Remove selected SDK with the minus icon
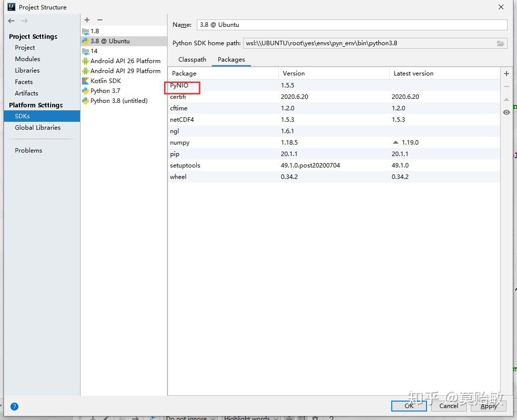 [99, 20]
